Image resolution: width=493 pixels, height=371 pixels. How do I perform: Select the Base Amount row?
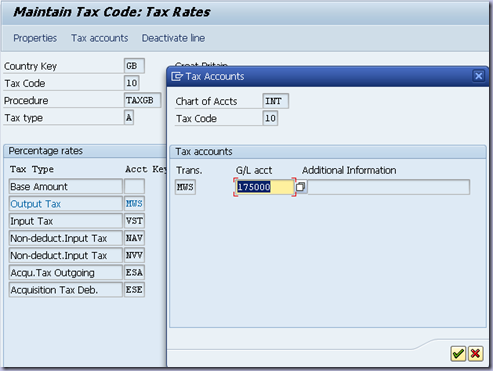[x=66, y=186]
